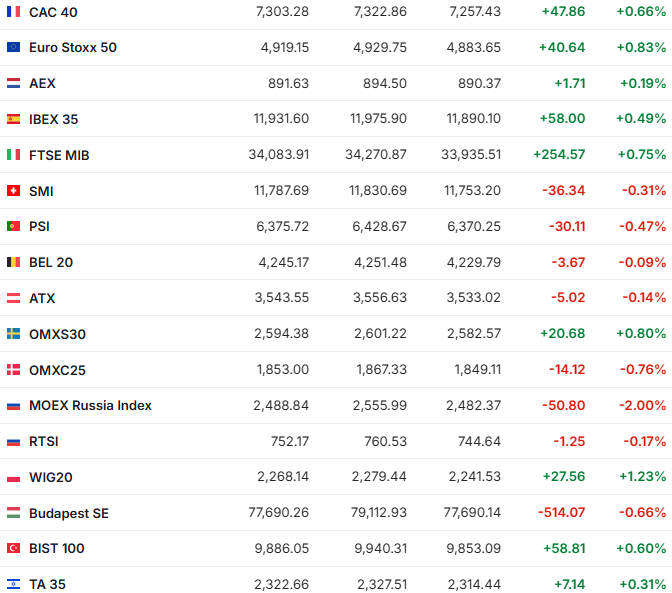
Task: Open the CAC 40 index link
Action: point(53,12)
